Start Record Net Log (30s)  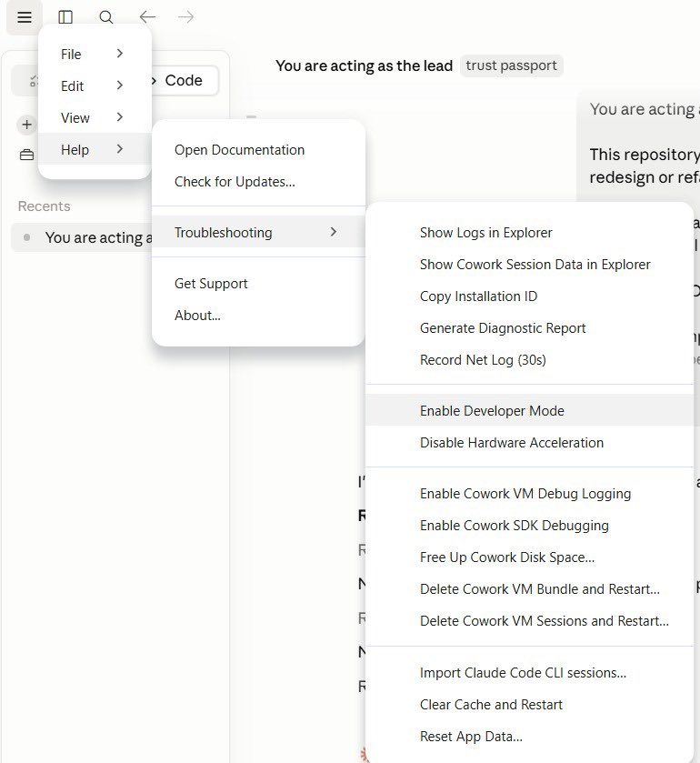(x=529, y=359)
